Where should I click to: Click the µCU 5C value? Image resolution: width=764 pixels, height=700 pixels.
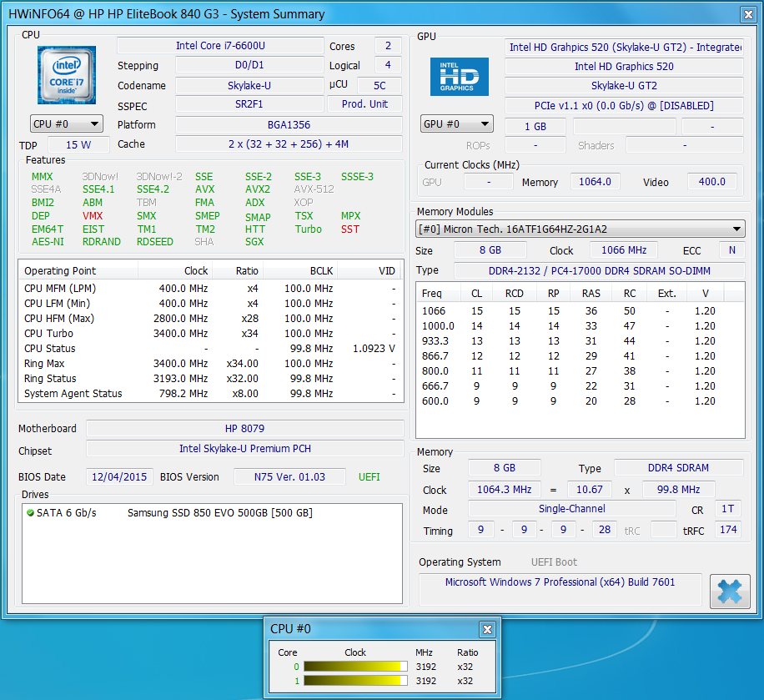[379, 85]
